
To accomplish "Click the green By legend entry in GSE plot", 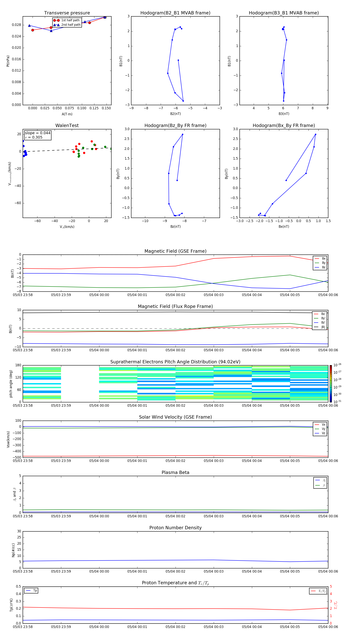I will [320, 263].
